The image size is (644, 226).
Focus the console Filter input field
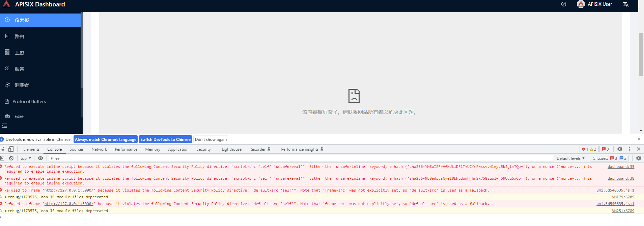(x=301, y=158)
